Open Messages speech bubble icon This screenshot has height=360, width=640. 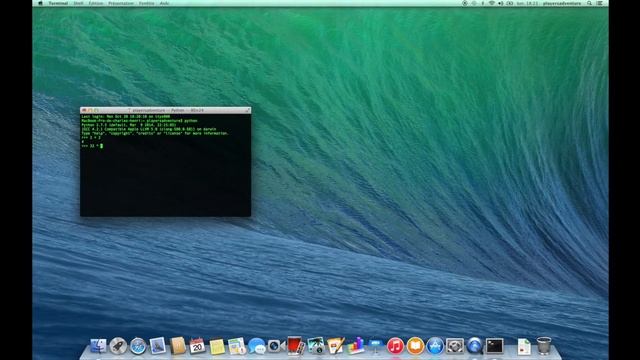pyautogui.click(x=257, y=346)
